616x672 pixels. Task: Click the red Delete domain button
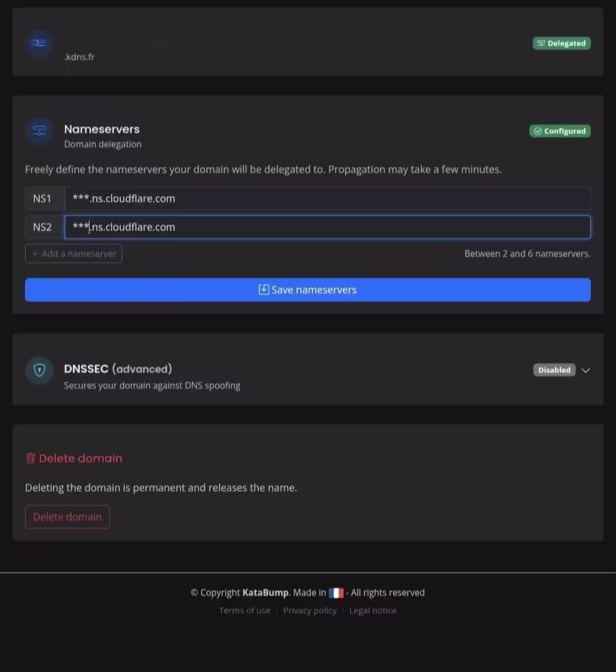tap(67, 517)
